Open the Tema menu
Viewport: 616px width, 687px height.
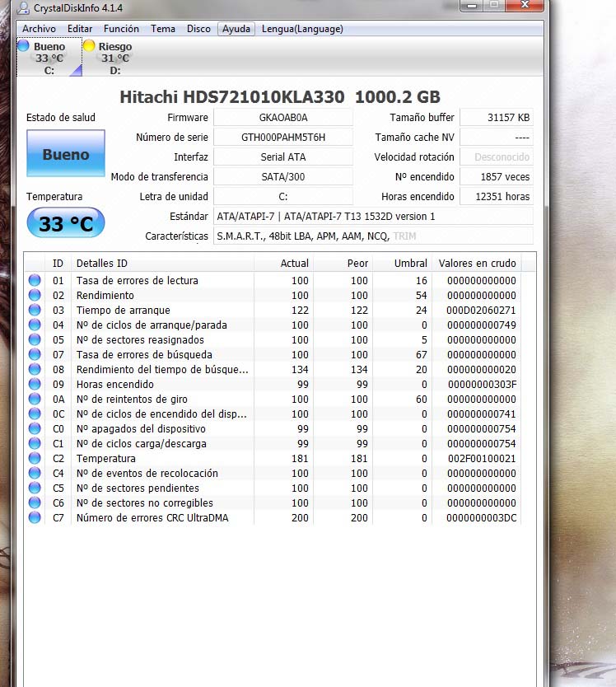[x=163, y=29]
